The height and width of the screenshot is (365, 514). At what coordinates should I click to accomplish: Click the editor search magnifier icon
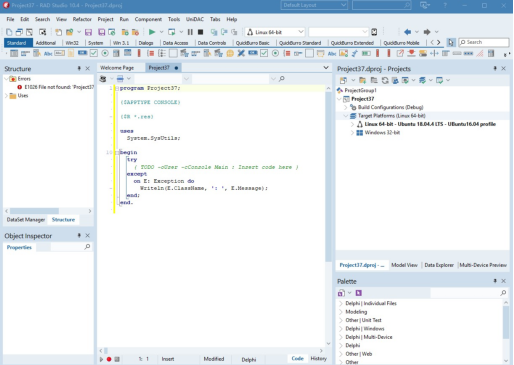pyautogui.click(x=282, y=79)
